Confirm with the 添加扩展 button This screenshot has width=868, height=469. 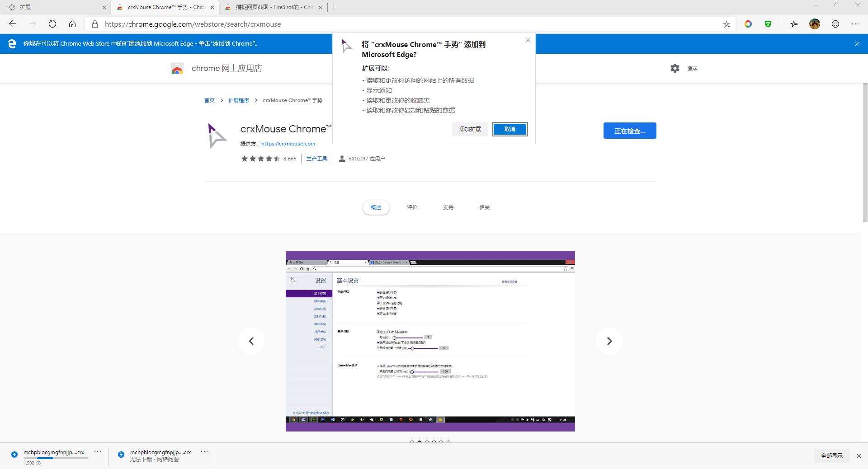[470, 129]
